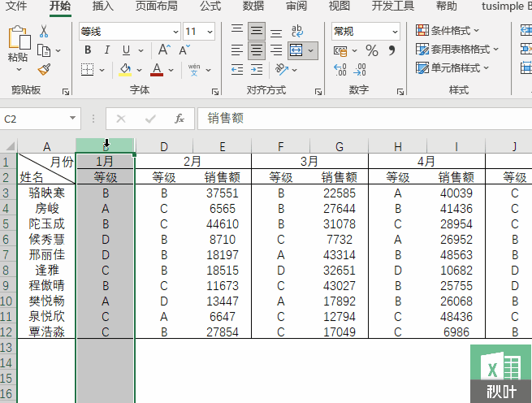Click the Insert Function fx icon

pyautogui.click(x=179, y=119)
